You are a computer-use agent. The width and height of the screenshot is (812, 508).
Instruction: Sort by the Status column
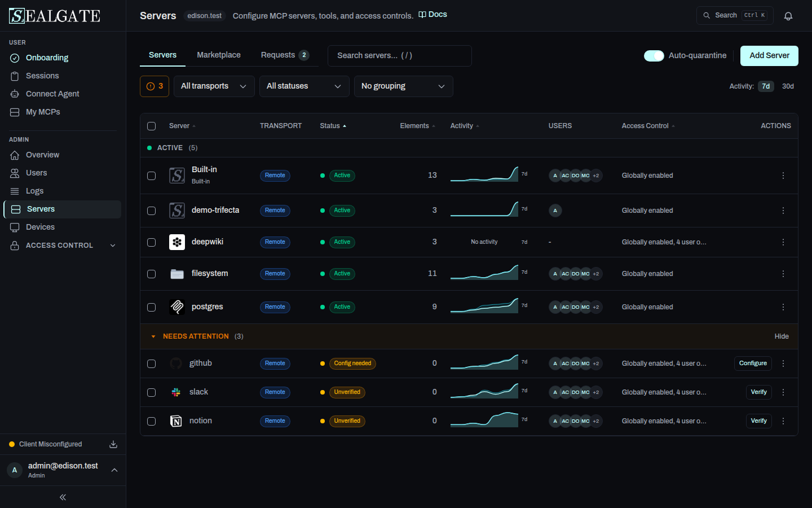click(x=333, y=126)
